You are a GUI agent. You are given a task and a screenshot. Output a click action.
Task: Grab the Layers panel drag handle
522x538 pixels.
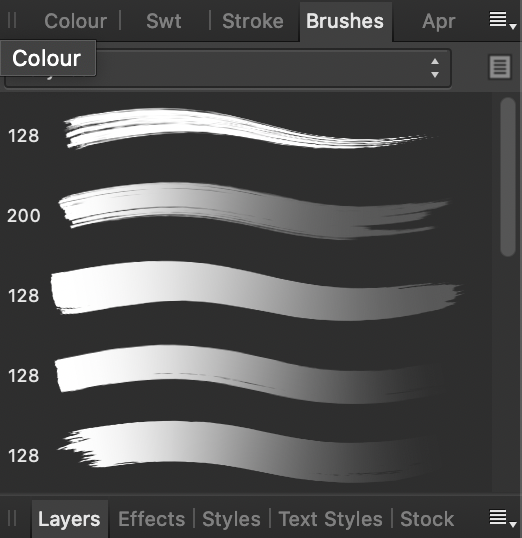point(12,518)
